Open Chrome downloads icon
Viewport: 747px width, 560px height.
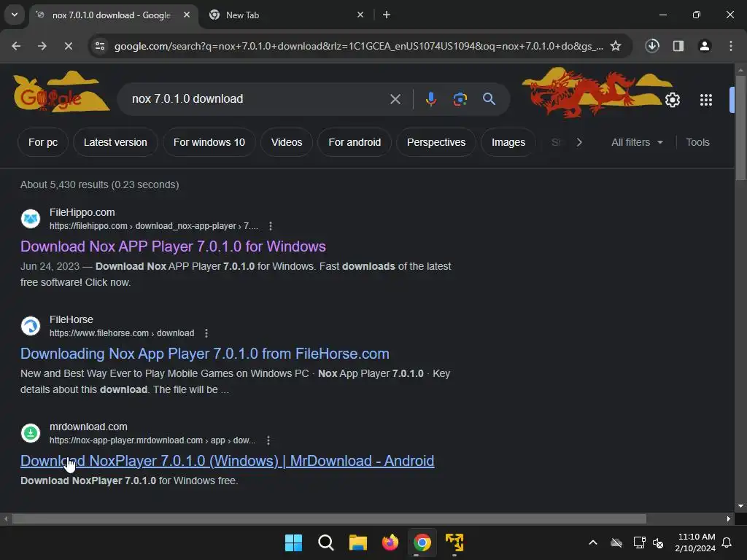pos(652,46)
